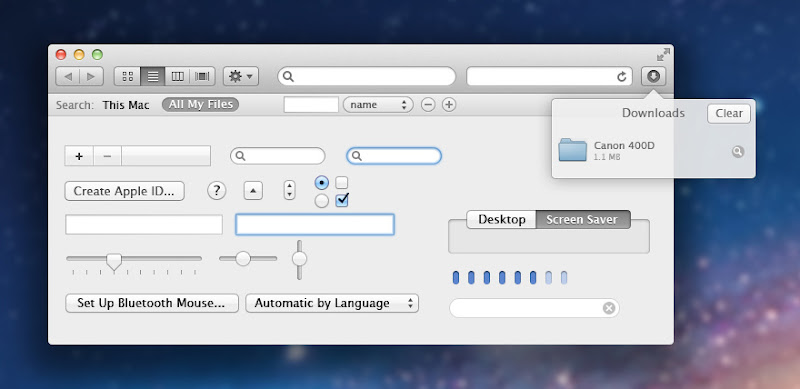
Task: Enter full screen using corner arrows
Action: (x=663, y=54)
